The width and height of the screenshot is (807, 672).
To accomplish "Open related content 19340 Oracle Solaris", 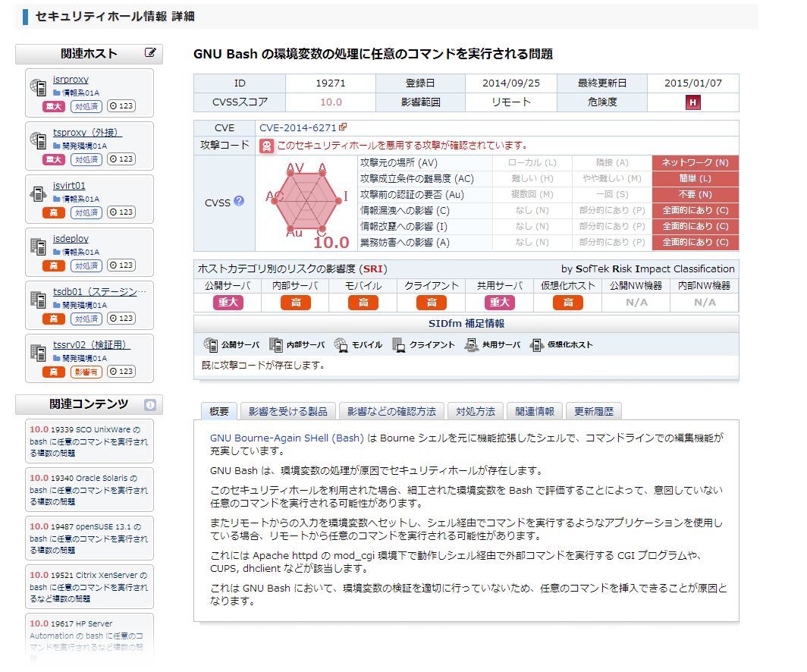I will [x=89, y=489].
